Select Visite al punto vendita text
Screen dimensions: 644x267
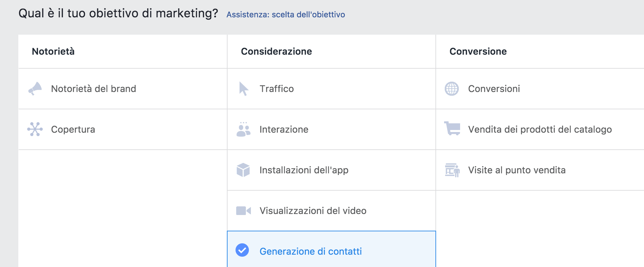click(517, 170)
